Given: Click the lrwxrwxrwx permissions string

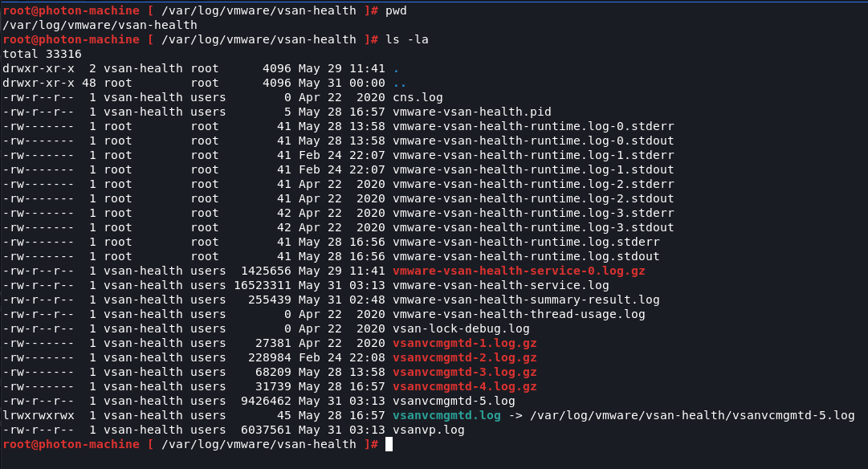Looking at the screenshot, I should click(39, 415).
